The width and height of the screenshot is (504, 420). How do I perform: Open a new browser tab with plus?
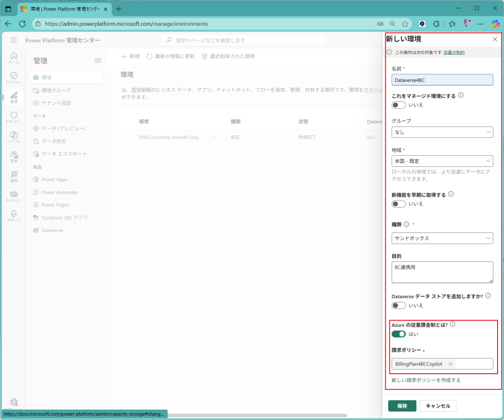tap(119, 9)
